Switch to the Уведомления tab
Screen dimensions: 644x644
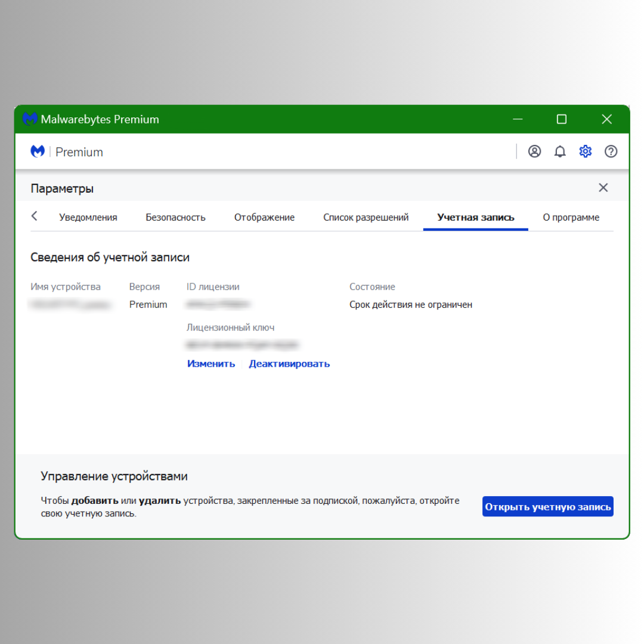88,217
